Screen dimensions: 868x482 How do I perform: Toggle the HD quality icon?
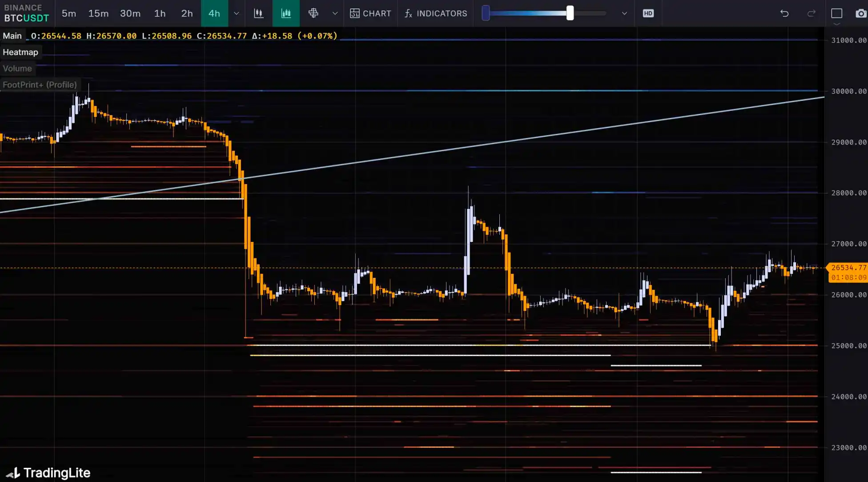(648, 13)
